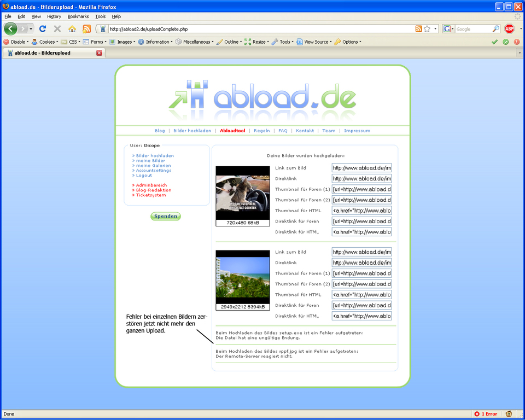
Task: Open the Blog-Redaktion link
Action: pyautogui.click(x=154, y=190)
